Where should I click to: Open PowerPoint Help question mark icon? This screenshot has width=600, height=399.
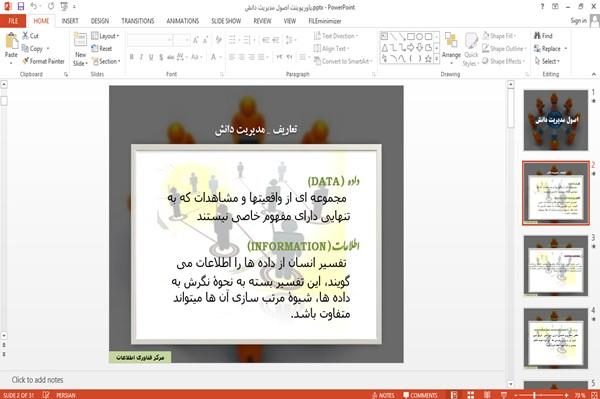(x=542, y=7)
